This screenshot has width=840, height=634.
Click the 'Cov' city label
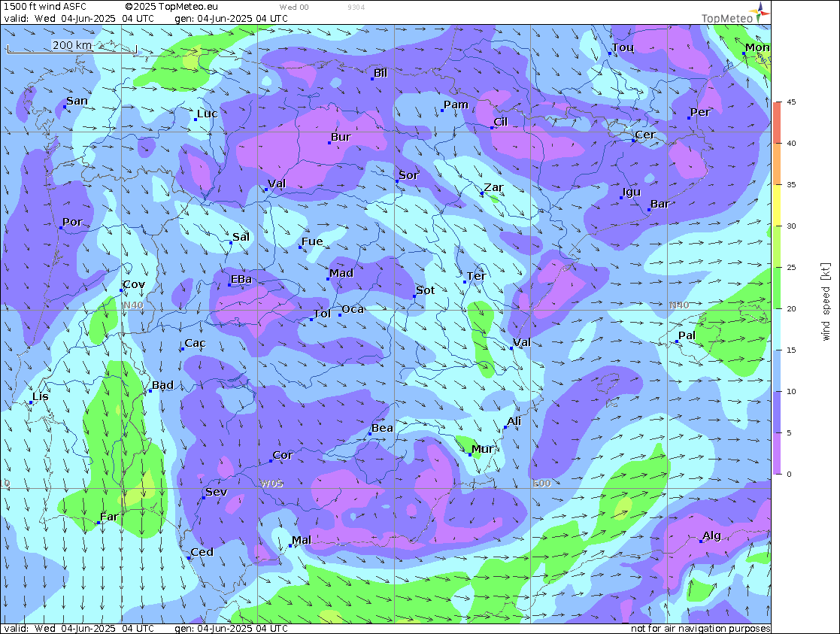134,284
